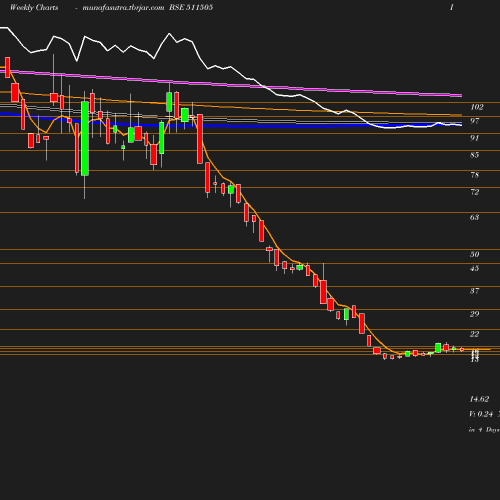The height and width of the screenshot is (500, 500).
Task: Click the "14.62" last price value
Action: [479, 399]
